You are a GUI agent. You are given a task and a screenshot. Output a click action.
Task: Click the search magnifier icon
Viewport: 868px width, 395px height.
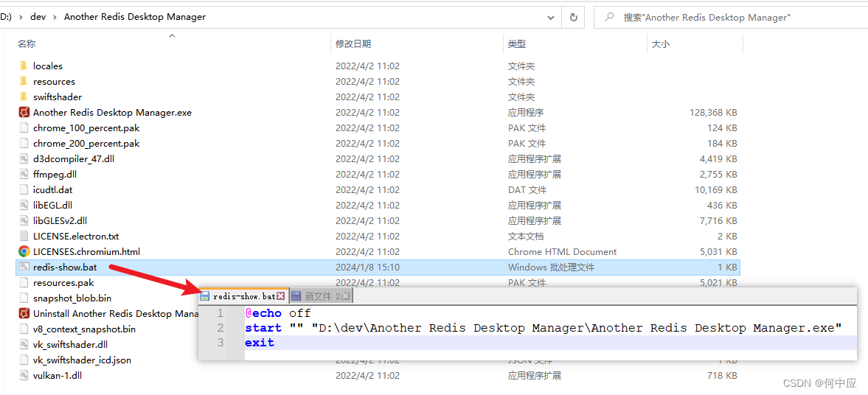(609, 17)
